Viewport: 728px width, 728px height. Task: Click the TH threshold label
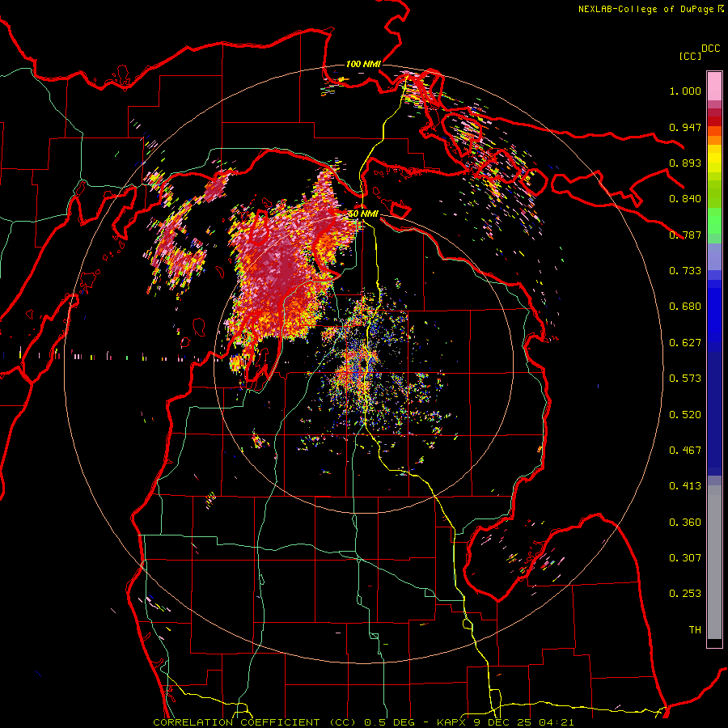695,630
